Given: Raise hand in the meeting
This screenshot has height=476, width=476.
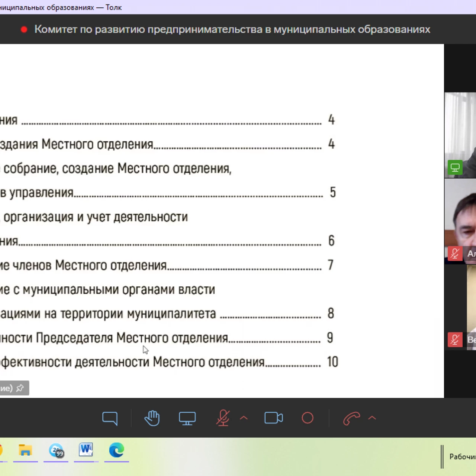Looking at the screenshot, I should click(x=152, y=418).
